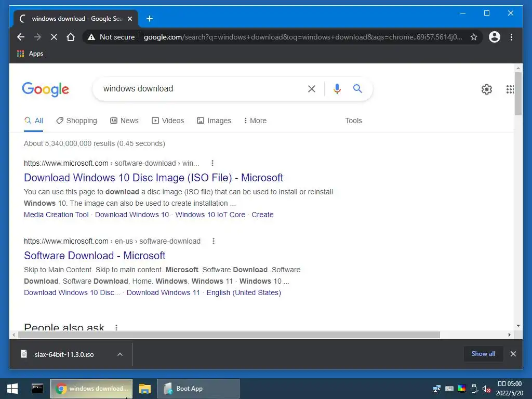Screen dimensions: 532x399
Task: Click the horizontal scrollbar thumb
Action: click(229, 335)
